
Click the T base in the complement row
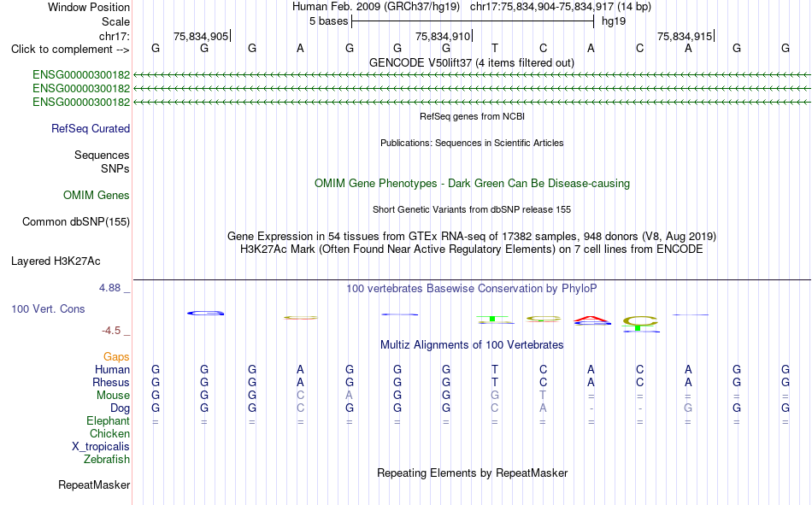click(495, 48)
